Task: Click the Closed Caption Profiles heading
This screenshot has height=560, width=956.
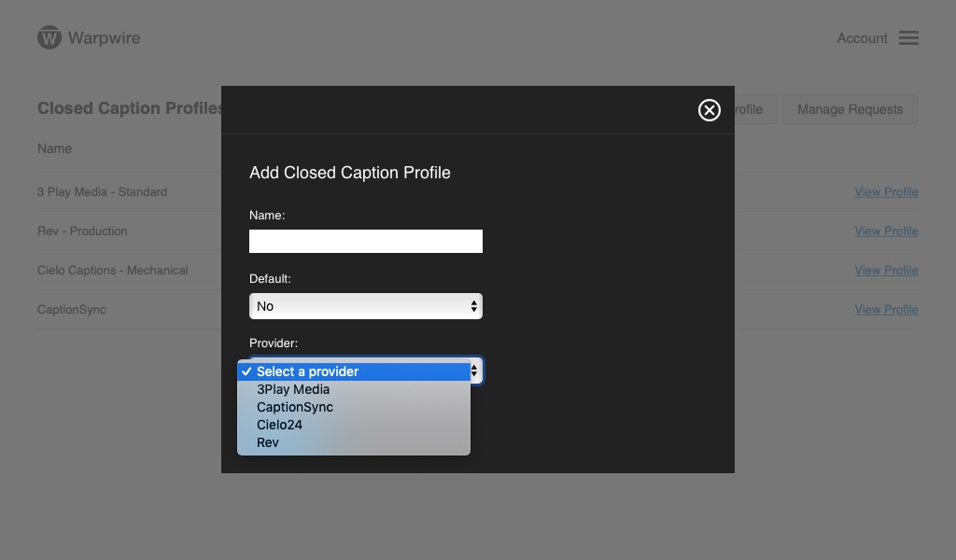Action: pos(129,108)
